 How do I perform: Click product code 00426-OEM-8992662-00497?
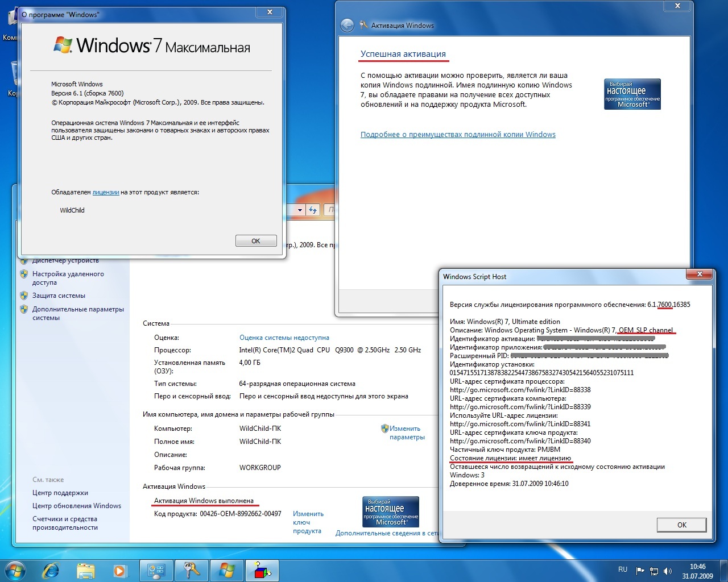(241, 514)
